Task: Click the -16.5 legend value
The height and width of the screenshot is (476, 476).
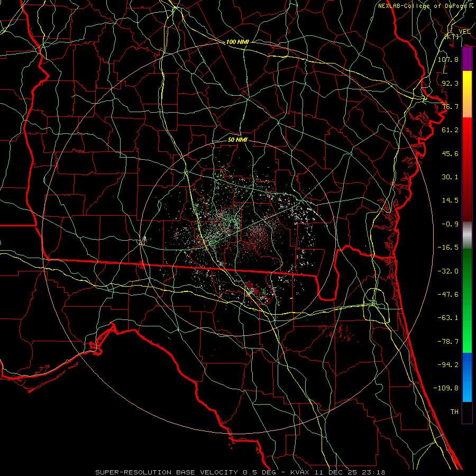Action: (x=448, y=248)
